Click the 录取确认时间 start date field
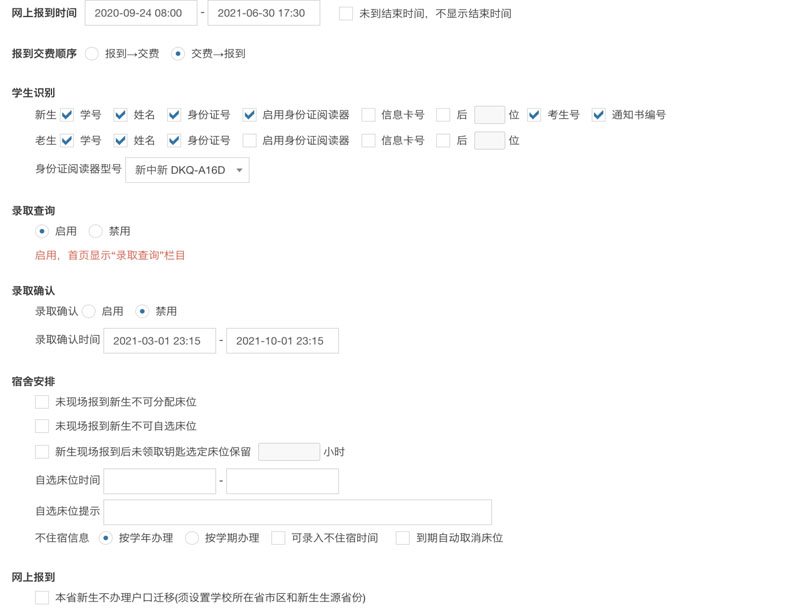This screenshot has height=612, width=800. point(159,341)
